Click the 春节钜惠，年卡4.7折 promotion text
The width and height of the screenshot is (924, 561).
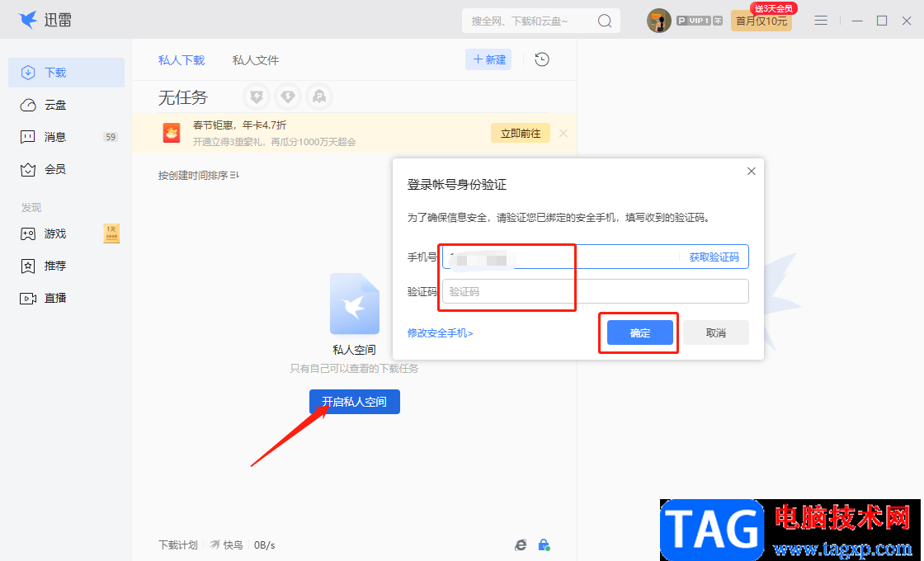point(240,125)
